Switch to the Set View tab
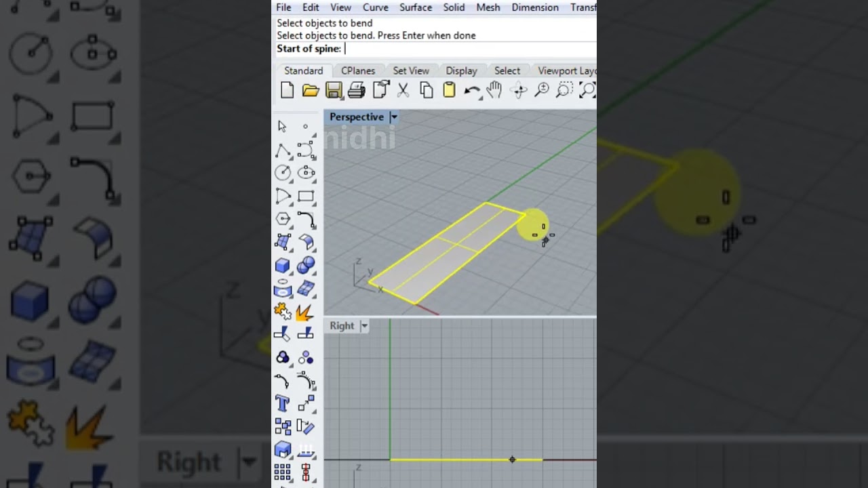The image size is (868, 488). 411,70
